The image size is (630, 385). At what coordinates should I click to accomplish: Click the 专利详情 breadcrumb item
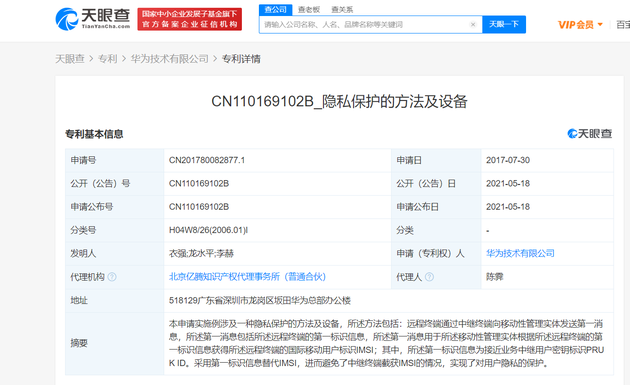point(241,59)
